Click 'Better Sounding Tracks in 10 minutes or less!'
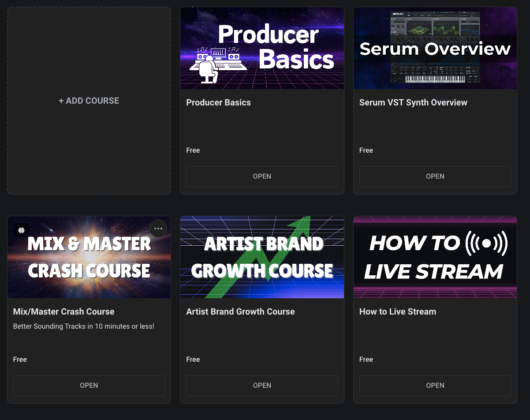Image resolution: width=530 pixels, height=420 pixels. tap(84, 326)
